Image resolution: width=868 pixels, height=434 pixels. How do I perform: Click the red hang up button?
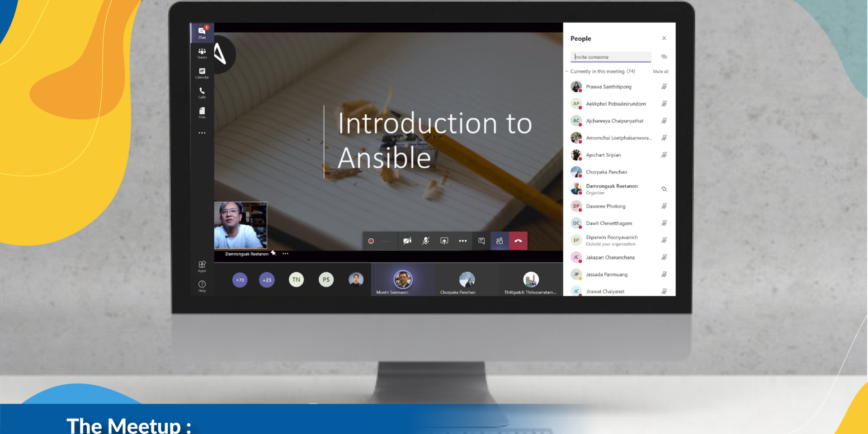coord(518,241)
